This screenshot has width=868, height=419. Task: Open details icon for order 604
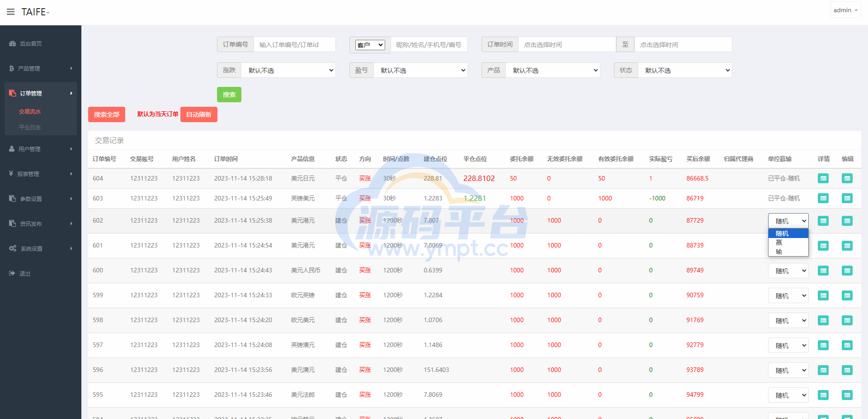coord(823,178)
